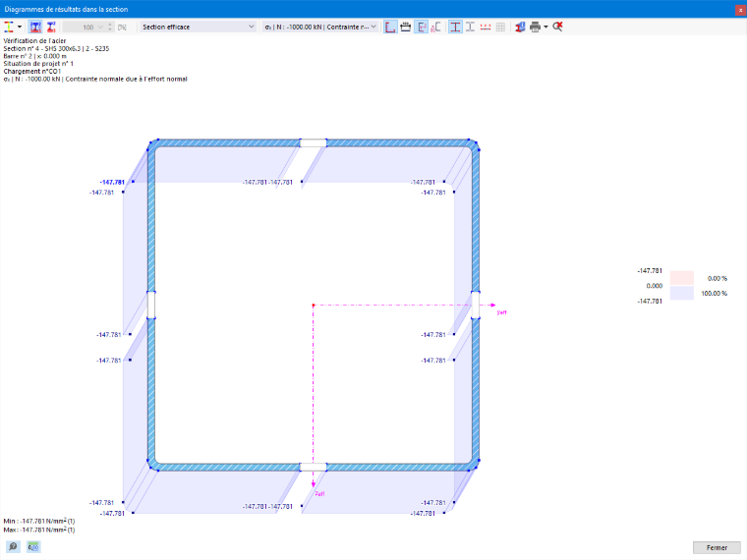Screen dimensions: 747x560
Task: Click the second I-section results icon
Action: [x=51, y=28]
